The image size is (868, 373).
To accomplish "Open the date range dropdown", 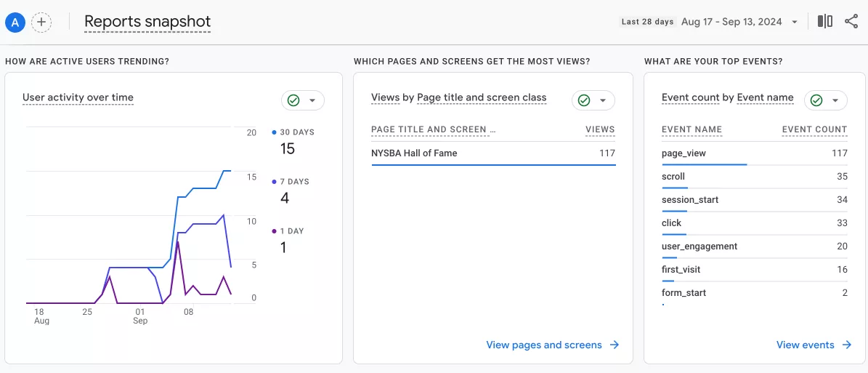I will (795, 22).
